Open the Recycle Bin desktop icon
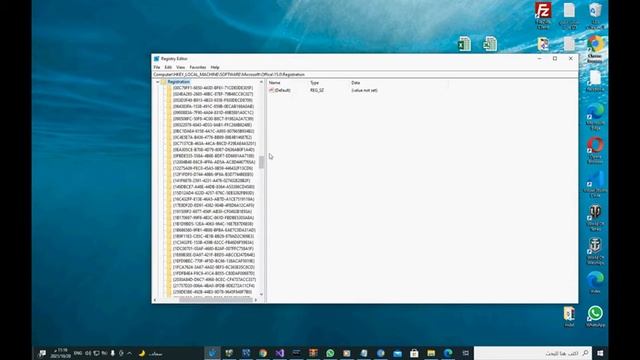640x360 pixels. (595, 16)
